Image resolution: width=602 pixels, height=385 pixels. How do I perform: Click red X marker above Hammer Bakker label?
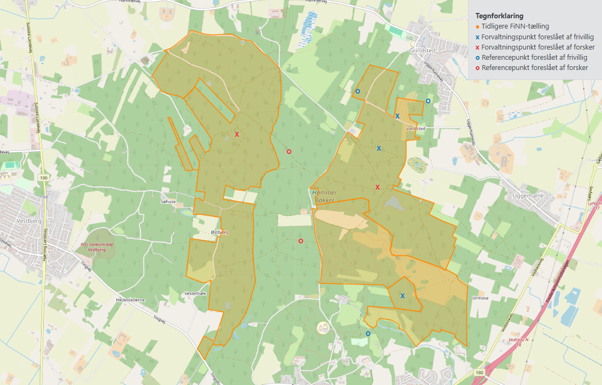pos(377,187)
